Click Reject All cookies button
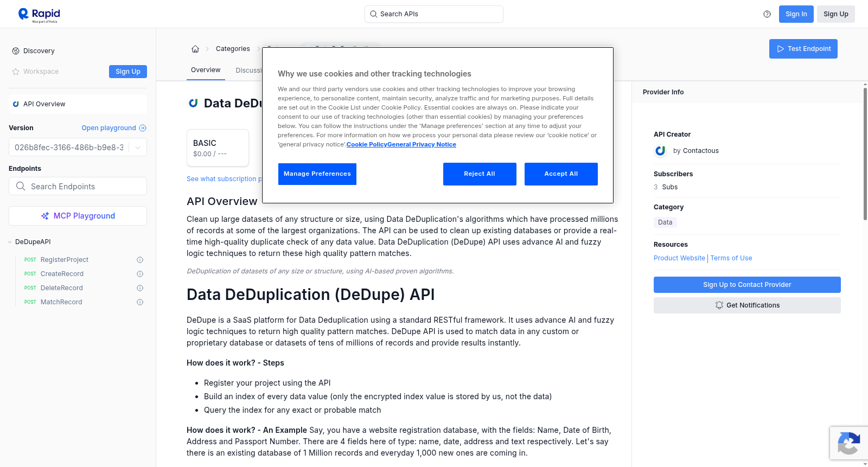 480,174
